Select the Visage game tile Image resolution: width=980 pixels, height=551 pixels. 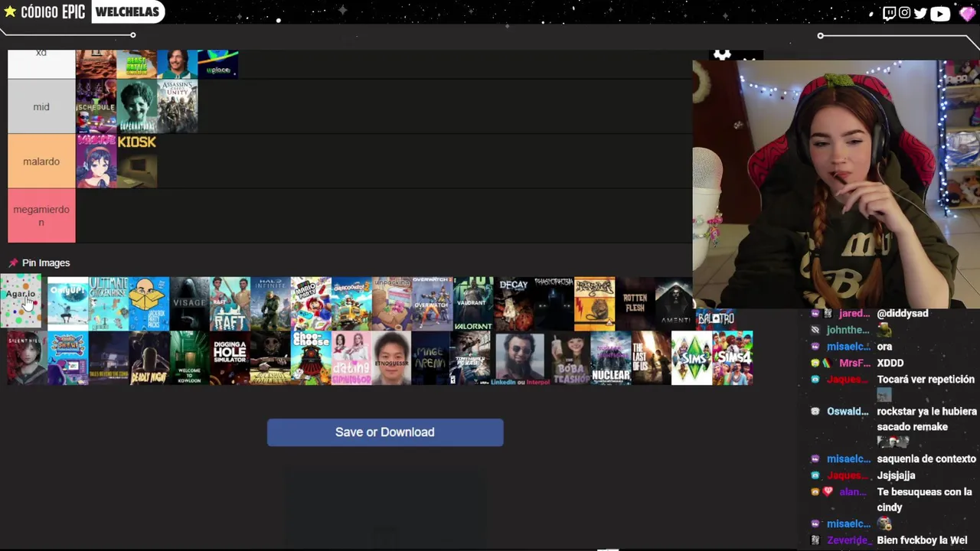(x=189, y=304)
